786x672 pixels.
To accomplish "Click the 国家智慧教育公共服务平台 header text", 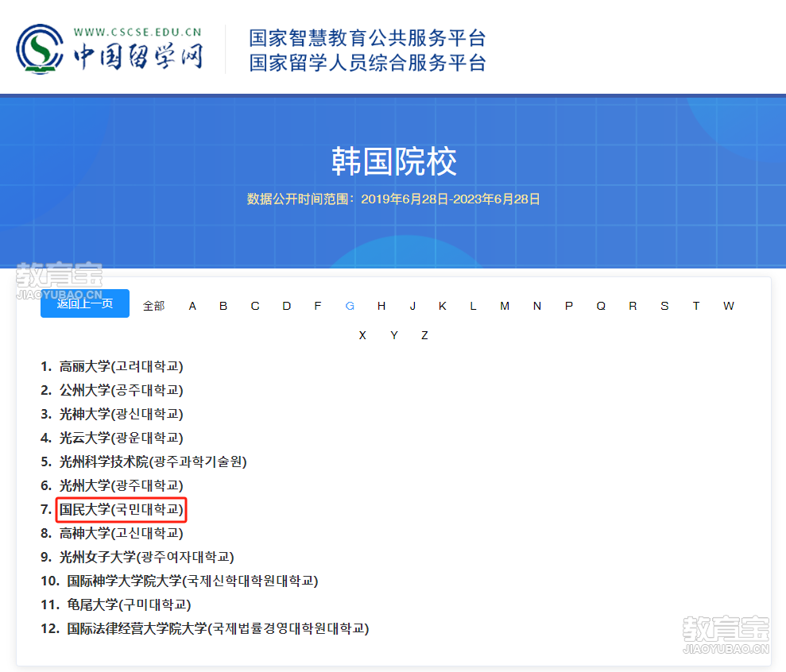I will click(367, 38).
